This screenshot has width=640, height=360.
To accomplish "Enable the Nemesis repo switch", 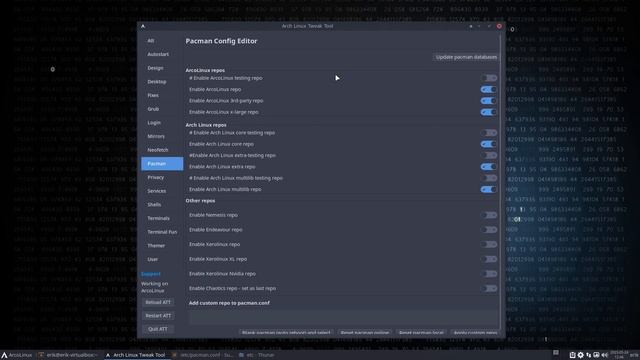I will 489,215.
